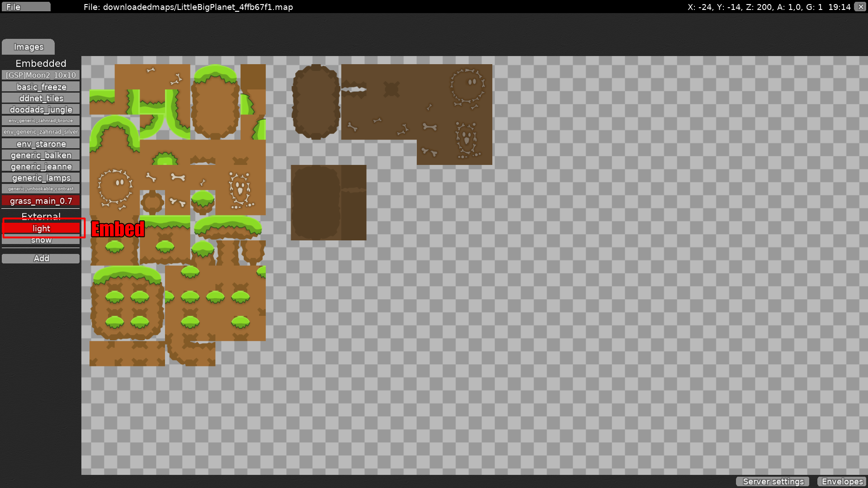Image resolution: width=868 pixels, height=488 pixels.
Task: Click the highlighted grass_main_0.7 image
Action: pos(41,201)
